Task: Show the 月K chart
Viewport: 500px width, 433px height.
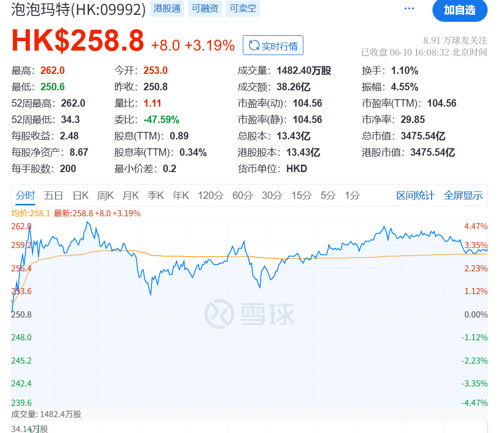Action: coord(130,195)
